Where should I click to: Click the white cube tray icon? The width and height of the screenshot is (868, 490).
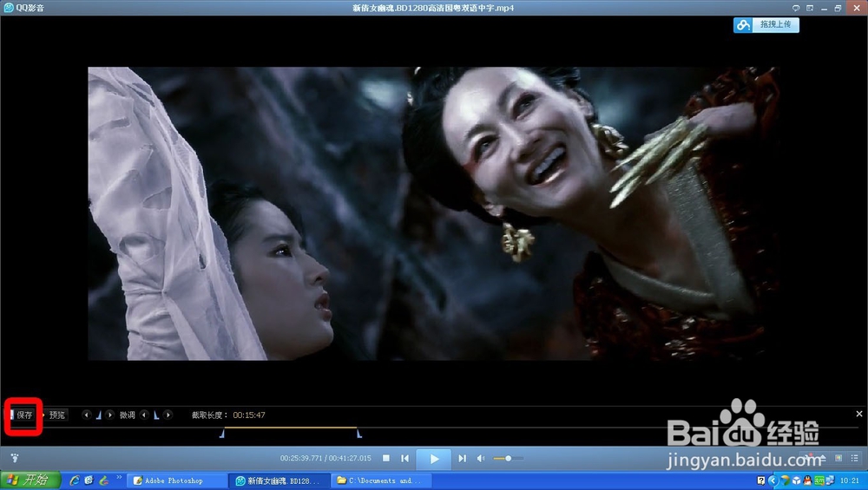(796, 480)
